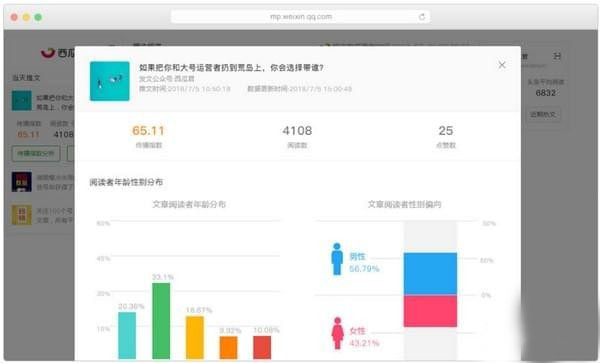Click the reader gender bias chart title
The image size is (600, 363).
[x=404, y=204]
